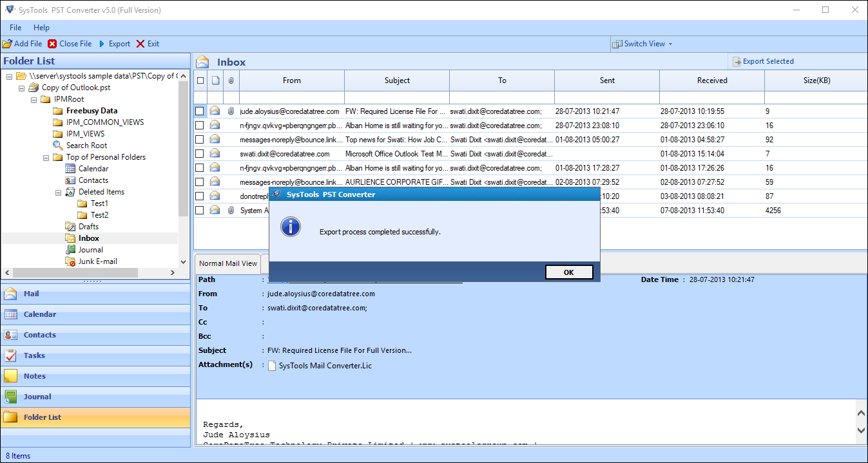Click the Inbox envelope icon in header
Screen dimensions: 868x463
[x=203, y=62]
